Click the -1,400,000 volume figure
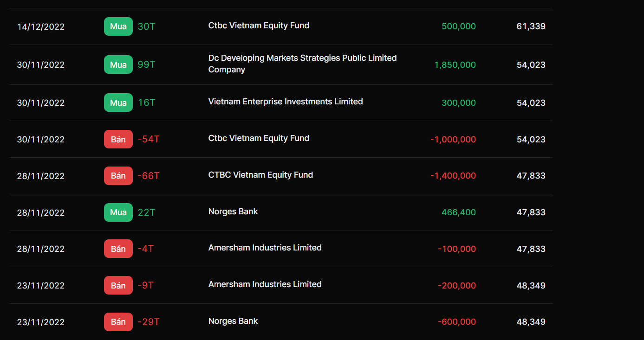Image resolution: width=644 pixels, height=340 pixels. pos(453,176)
